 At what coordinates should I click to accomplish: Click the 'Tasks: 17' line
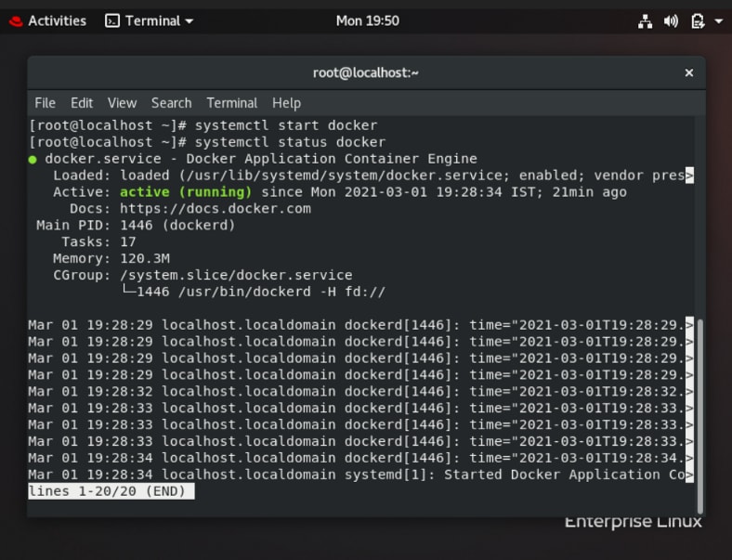click(98, 241)
